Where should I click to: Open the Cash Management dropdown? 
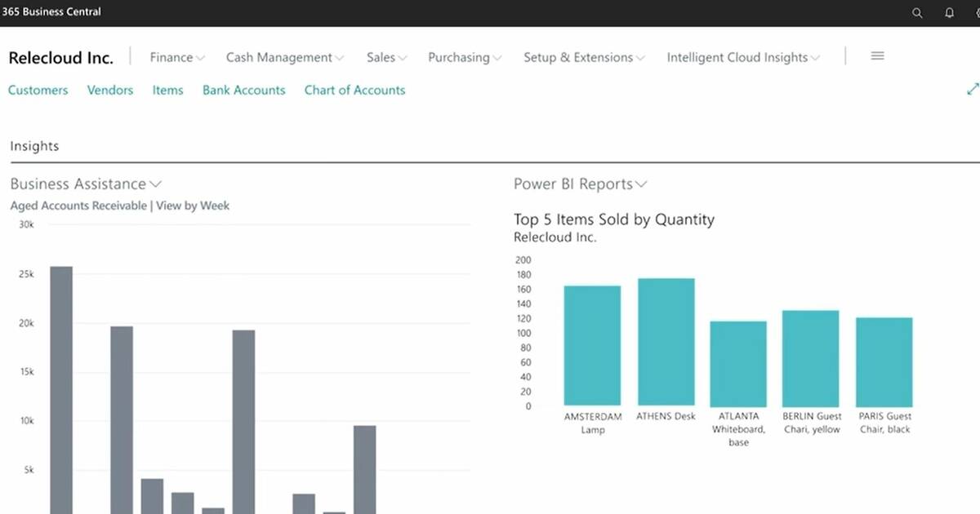(x=284, y=57)
